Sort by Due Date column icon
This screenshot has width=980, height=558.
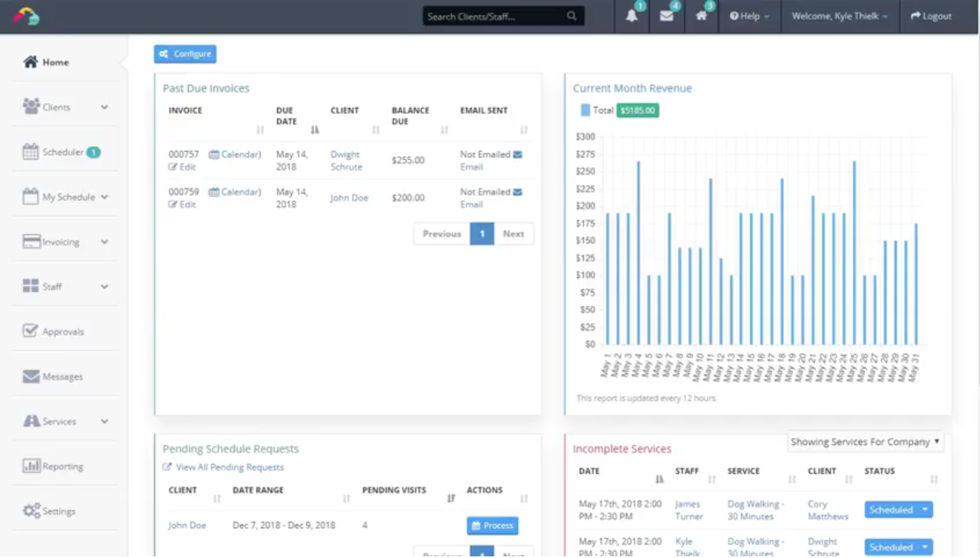(x=314, y=130)
